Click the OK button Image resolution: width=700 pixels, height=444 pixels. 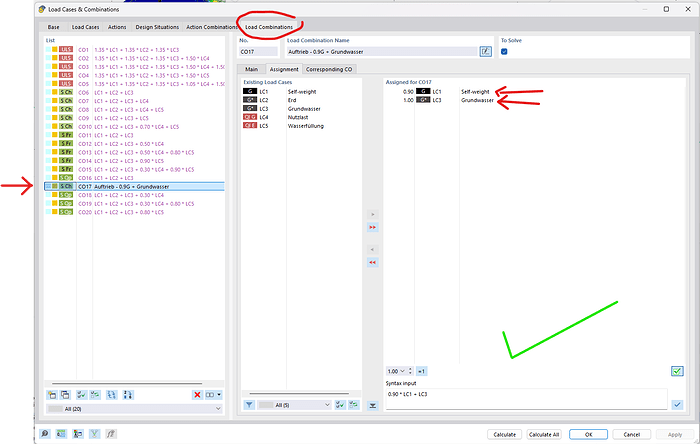tap(588, 434)
